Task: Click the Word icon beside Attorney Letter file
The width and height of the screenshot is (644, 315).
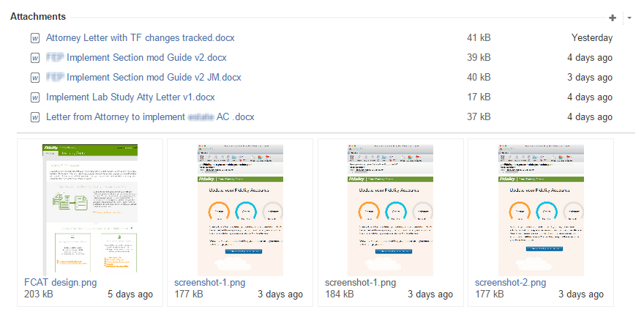Action: (34, 38)
